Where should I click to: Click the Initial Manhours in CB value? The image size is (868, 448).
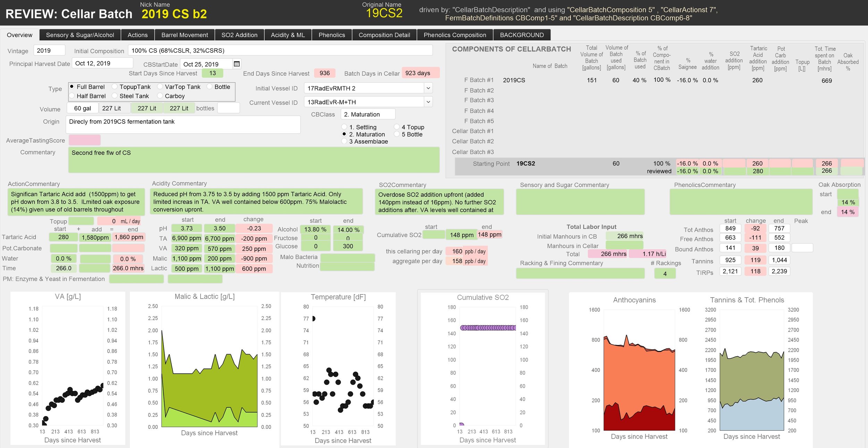[x=625, y=236]
